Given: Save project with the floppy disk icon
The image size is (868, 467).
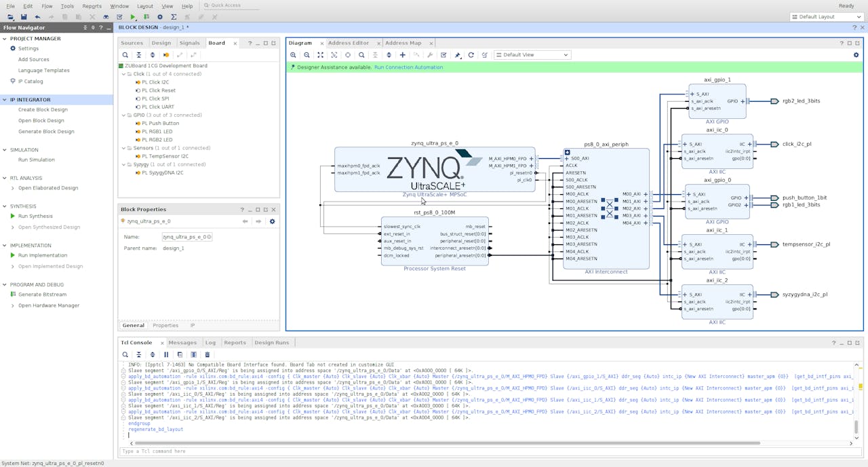Looking at the screenshot, I should (24, 17).
